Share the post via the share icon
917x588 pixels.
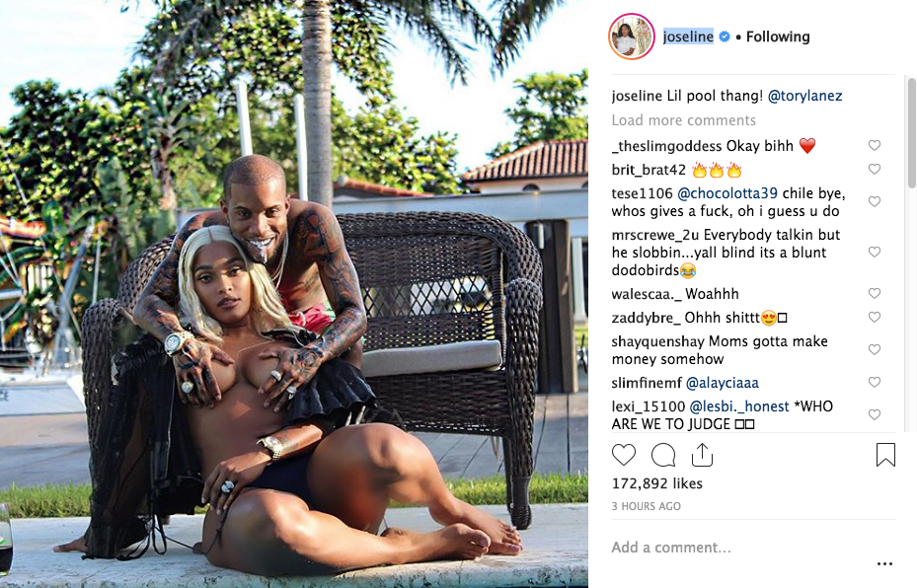coord(702,455)
